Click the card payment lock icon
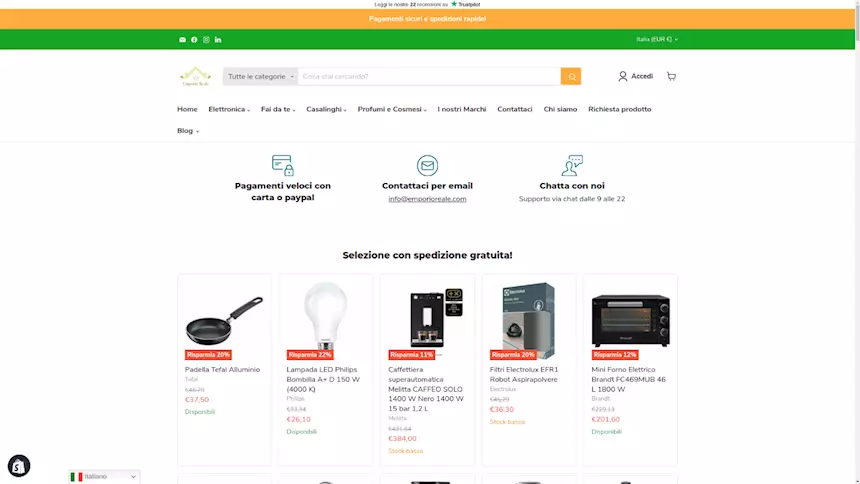This screenshot has width=860, height=484. click(283, 165)
